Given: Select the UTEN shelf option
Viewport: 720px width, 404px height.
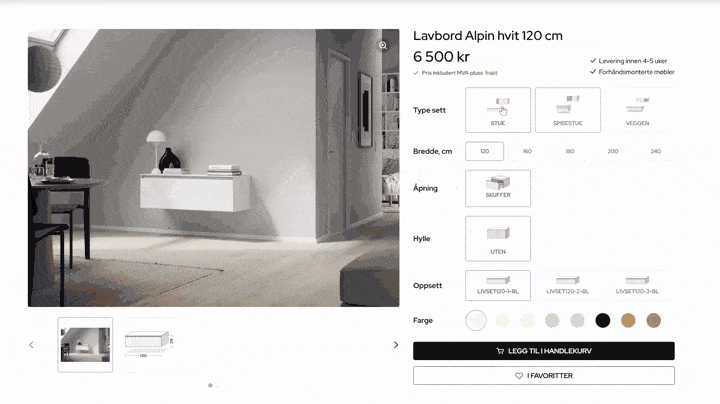Looking at the screenshot, I should [498, 239].
